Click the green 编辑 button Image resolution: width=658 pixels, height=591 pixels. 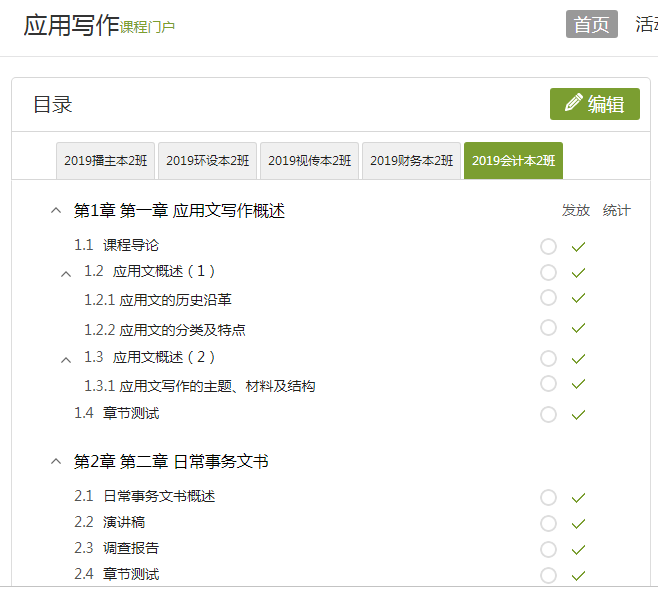click(x=595, y=104)
